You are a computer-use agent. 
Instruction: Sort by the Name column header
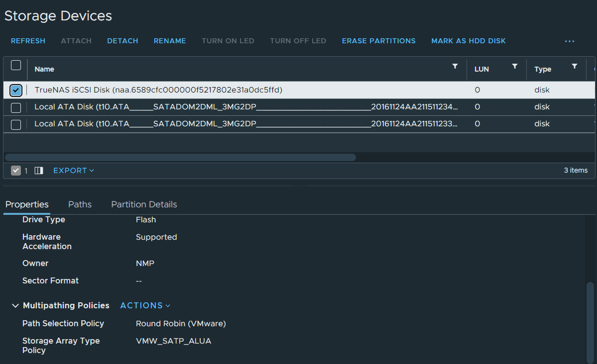click(x=44, y=69)
